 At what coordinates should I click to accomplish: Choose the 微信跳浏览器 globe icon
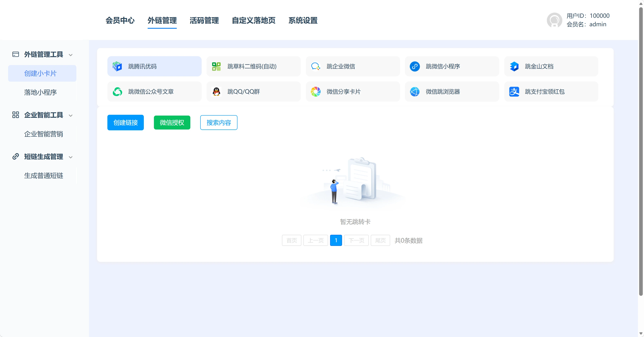click(x=415, y=92)
